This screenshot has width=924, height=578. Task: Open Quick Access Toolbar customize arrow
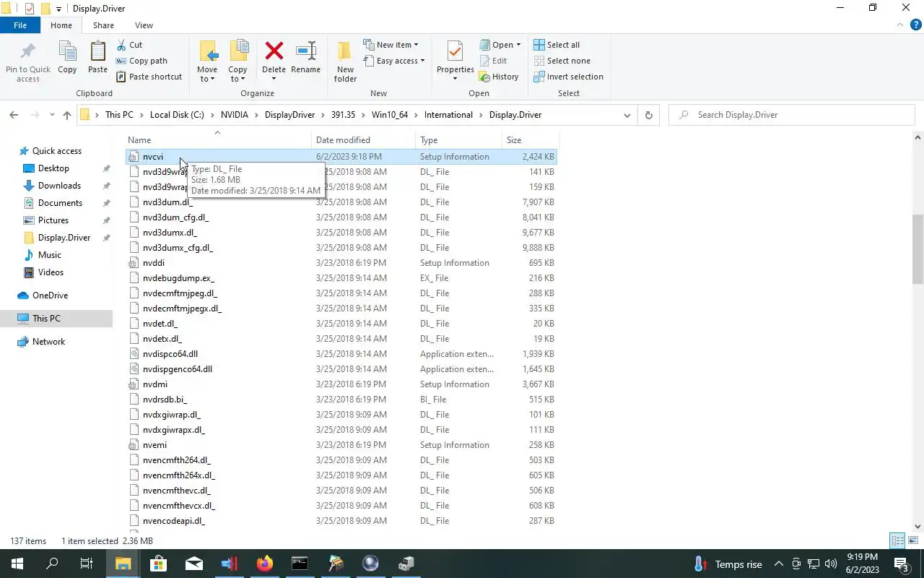(59, 9)
